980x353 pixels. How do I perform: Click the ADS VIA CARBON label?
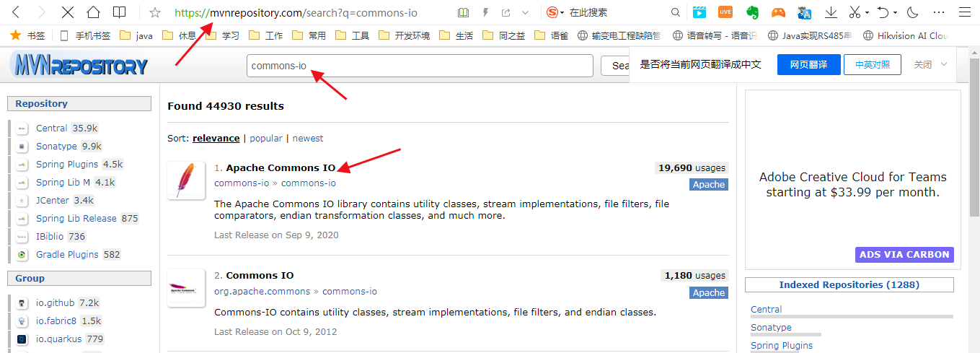click(x=905, y=255)
